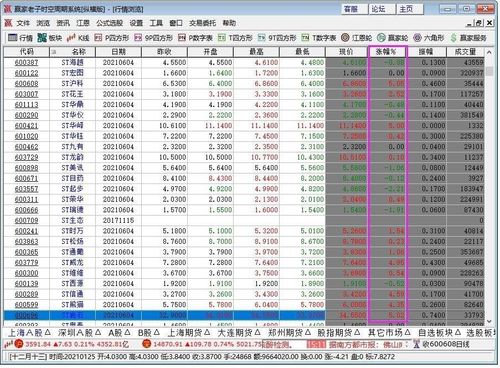
Task: Click the round icon before index 14870.91
Action: (x=146, y=344)
